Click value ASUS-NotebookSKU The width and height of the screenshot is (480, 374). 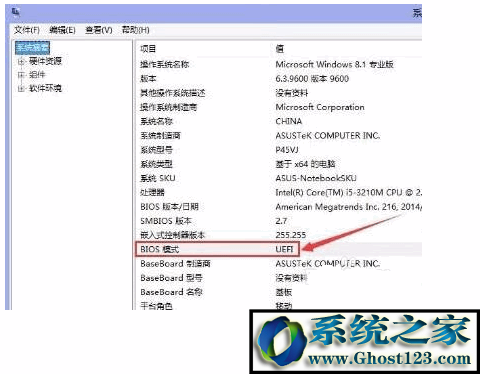[316, 178]
